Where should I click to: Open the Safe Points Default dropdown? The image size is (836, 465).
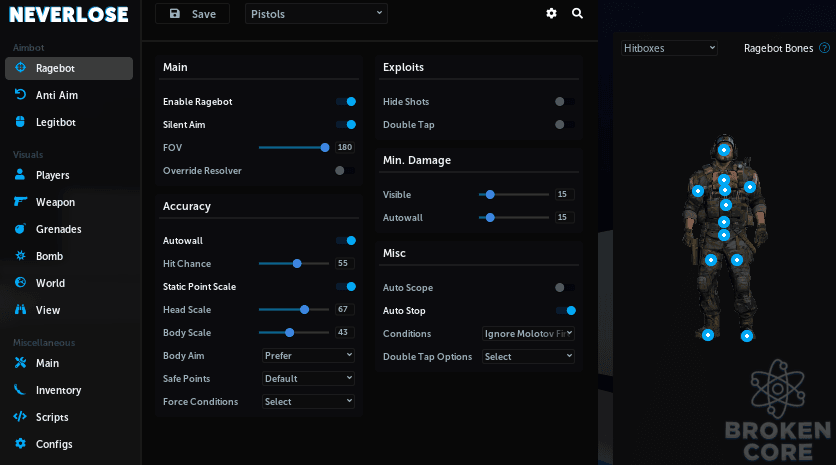(308, 378)
